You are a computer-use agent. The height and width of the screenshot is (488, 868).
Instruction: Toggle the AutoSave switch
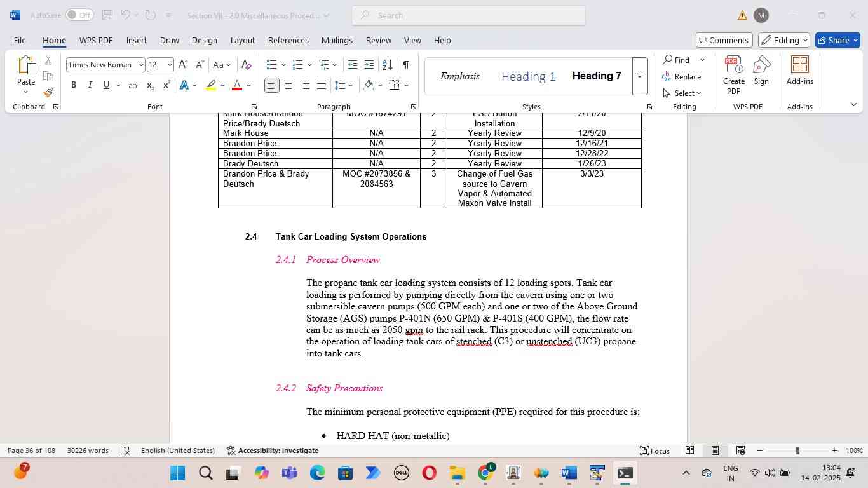click(x=79, y=15)
